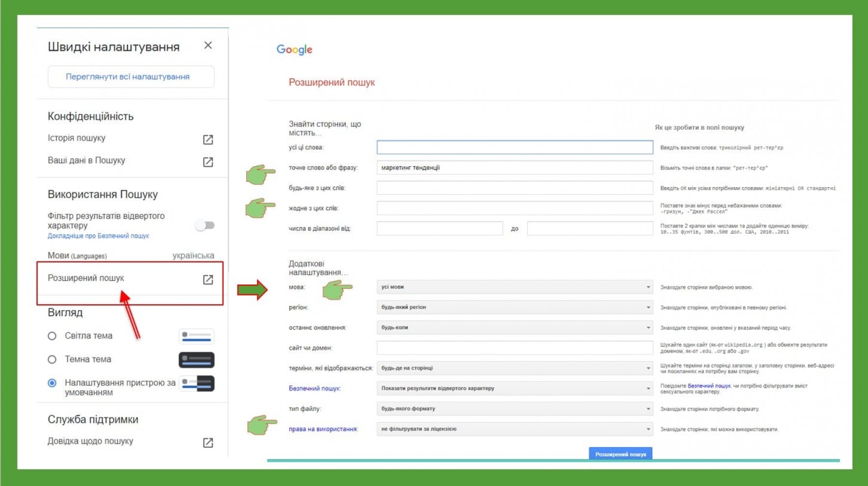The width and height of the screenshot is (868, 486).
Task: Open 'Довідка щодо пошуку' external link icon
Action: (208, 442)
